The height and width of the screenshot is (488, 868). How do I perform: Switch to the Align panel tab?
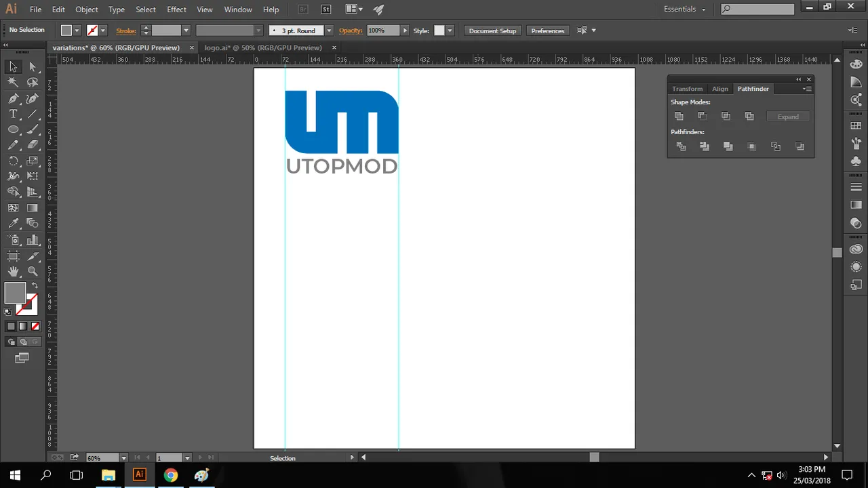pyautogui.click(x=720, y=89)
